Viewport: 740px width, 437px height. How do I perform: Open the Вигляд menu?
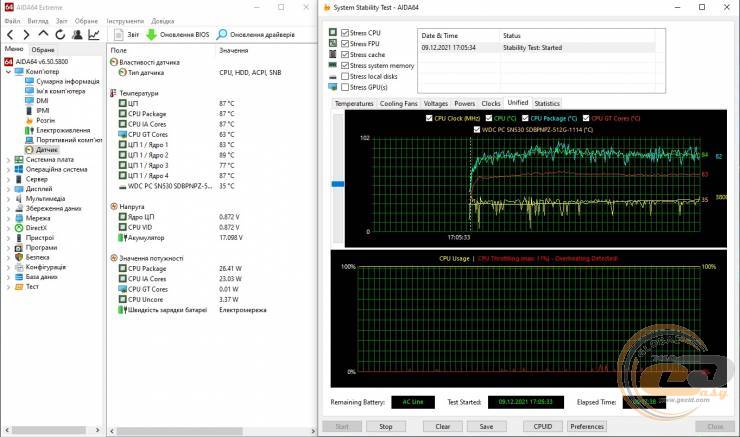[38, 21]
